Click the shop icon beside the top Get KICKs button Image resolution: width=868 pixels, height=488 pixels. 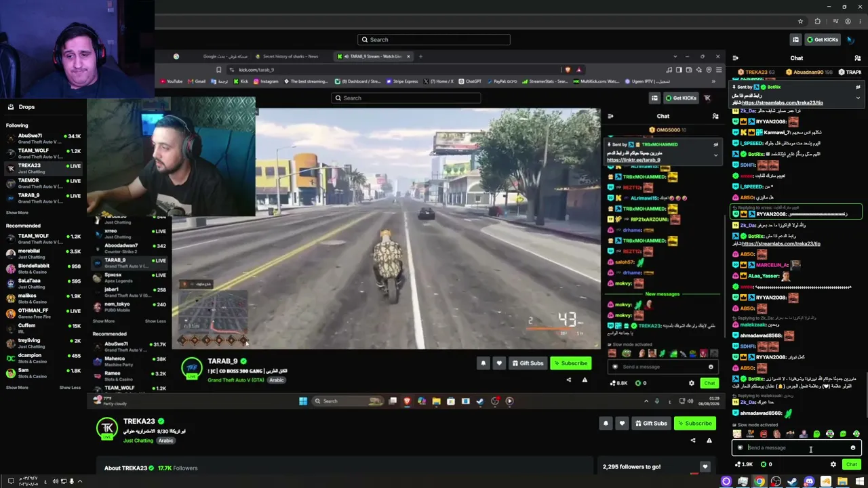(795, 39)
